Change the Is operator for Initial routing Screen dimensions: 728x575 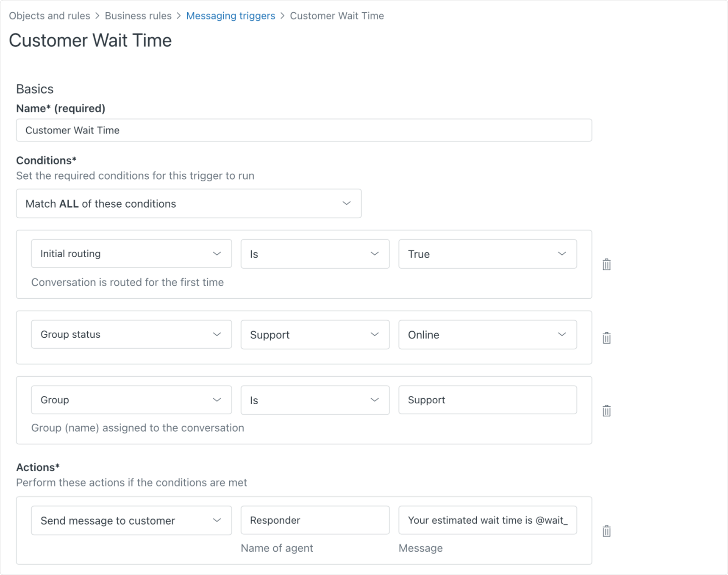pos(315,253)
